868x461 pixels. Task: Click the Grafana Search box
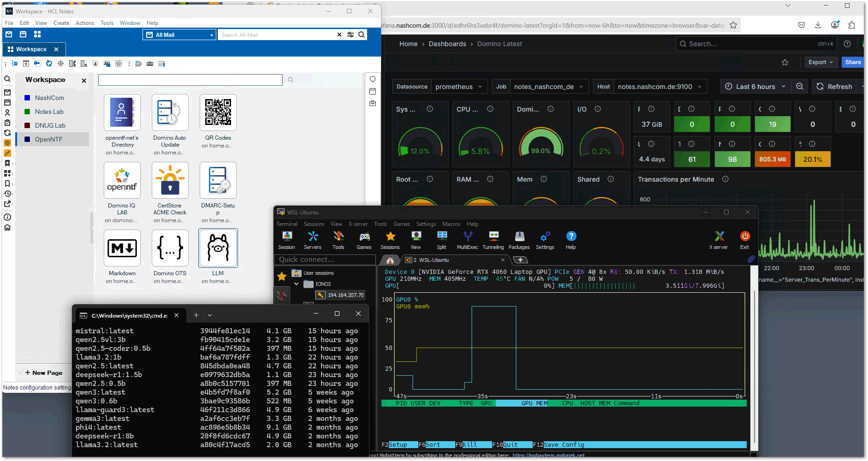tap(756, 44)
